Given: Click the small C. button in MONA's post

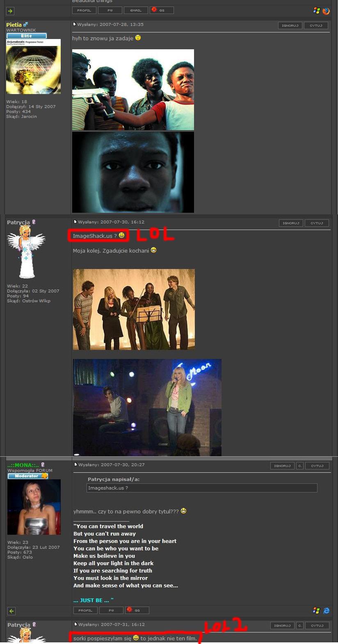Looking at the screenshot, I should [x=300, y=466].
